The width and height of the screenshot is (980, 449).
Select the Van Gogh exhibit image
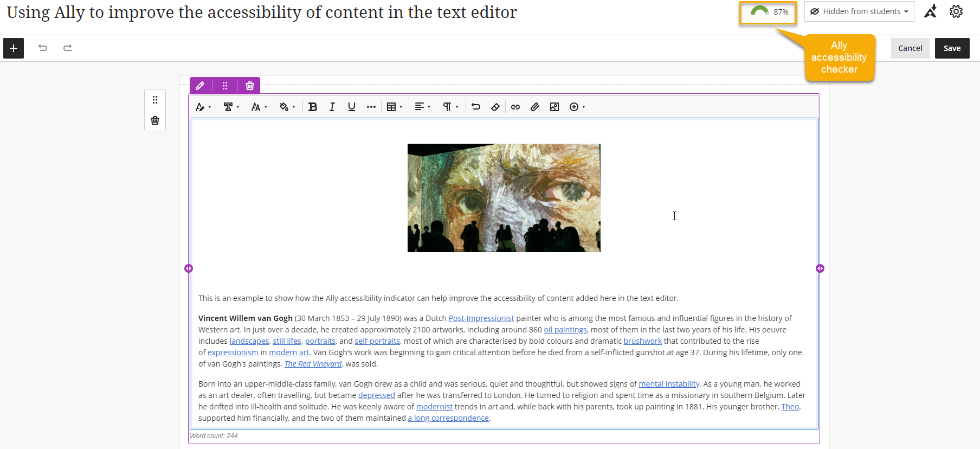[x=504, y=198]
